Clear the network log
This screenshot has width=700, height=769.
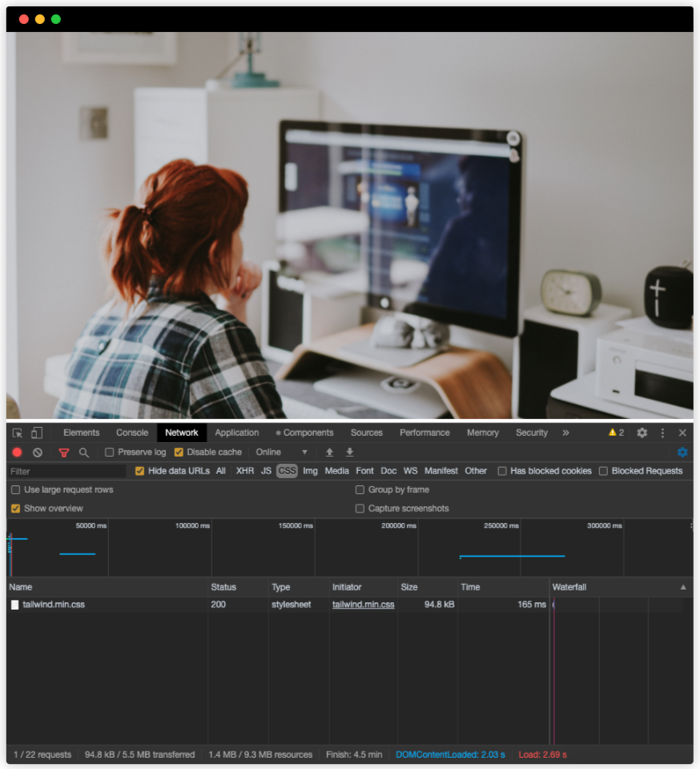tap(38, 453)
